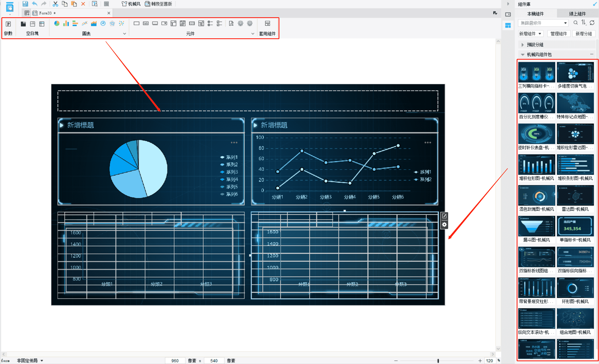This screenshot has width=599, height=364.
Task: Select the black tab block icon in 空白塊
Action: (x=23, y=24)
